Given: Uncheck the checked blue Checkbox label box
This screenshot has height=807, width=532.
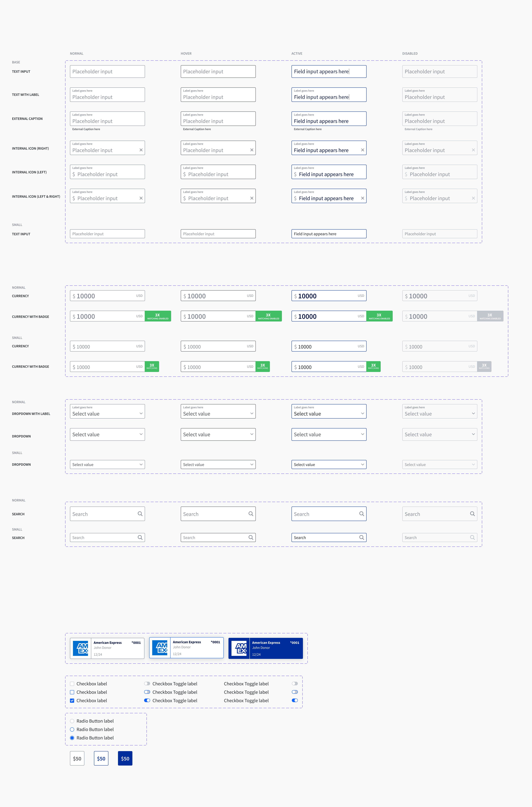Looking at the screenshot, I should click(x=72, y=700).
